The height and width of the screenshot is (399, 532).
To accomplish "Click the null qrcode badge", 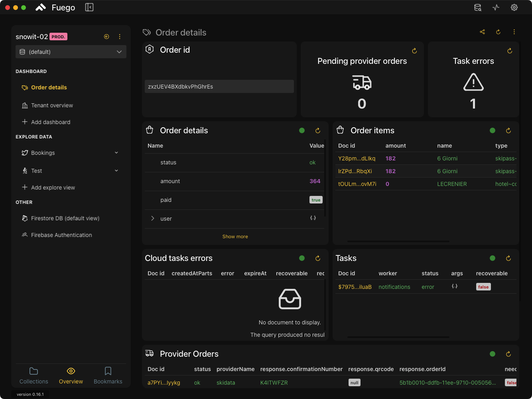I will pos(354,383).
